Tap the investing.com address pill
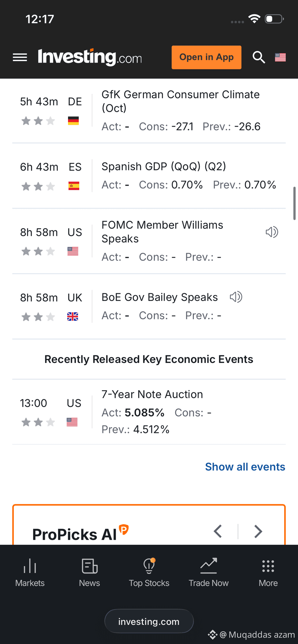The image size is (298, 644). click(149, 621)
